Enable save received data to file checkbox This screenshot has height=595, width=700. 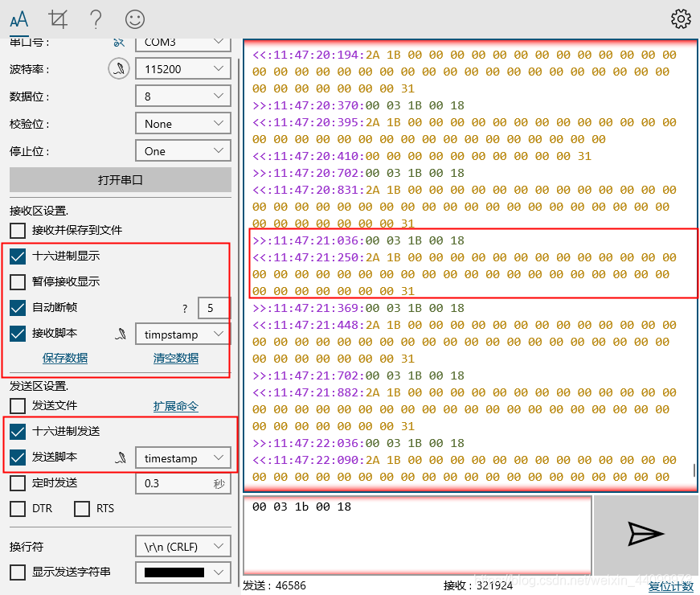click(18, 231)
